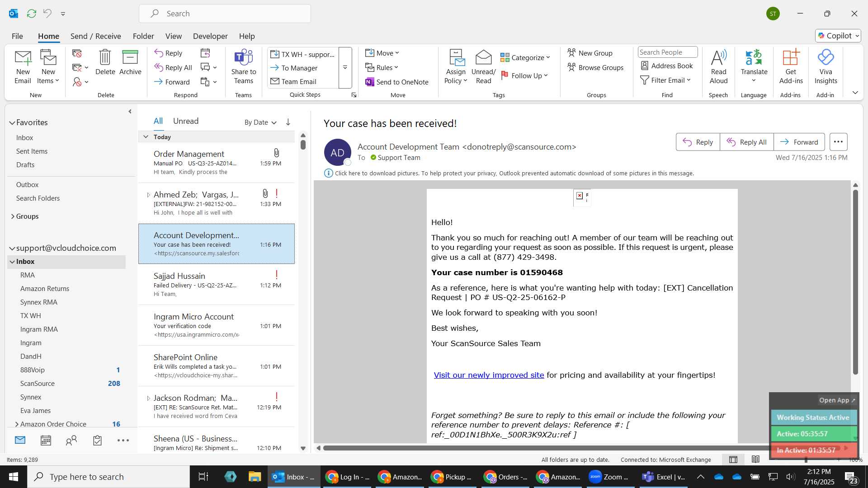Click the zoom slider in status bar
868x488 pixels.
[806, 460]
